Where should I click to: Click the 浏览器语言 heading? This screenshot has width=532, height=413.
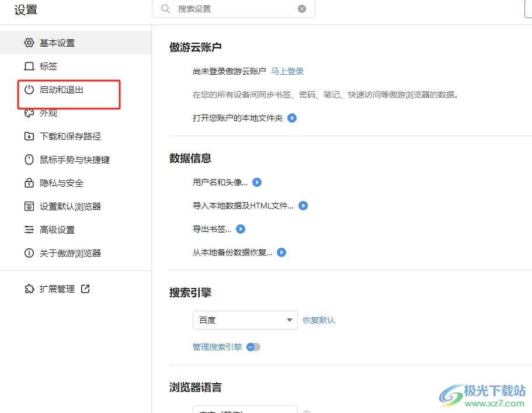point(196,387)
